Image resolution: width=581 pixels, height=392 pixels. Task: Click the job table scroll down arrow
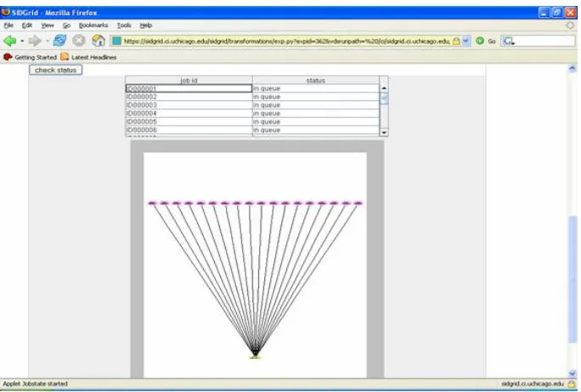click(384, 132)
